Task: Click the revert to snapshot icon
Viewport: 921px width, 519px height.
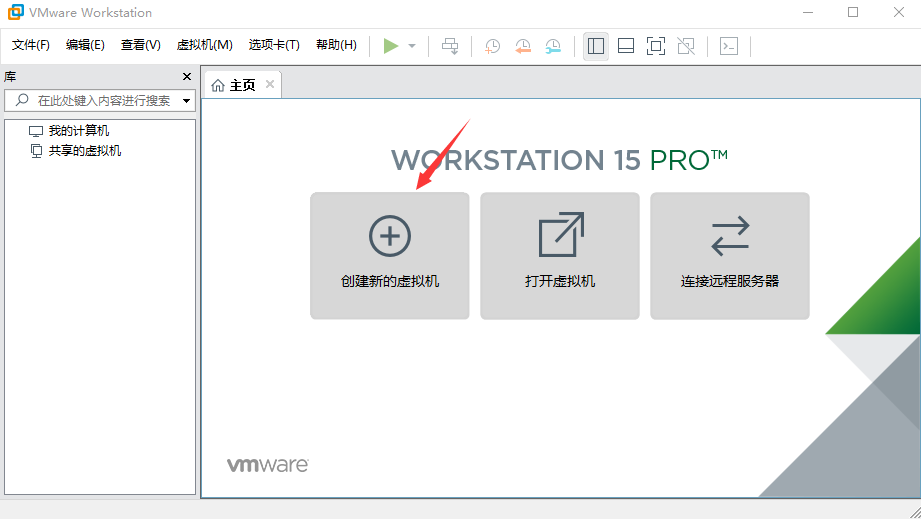Action: (523, 46)
